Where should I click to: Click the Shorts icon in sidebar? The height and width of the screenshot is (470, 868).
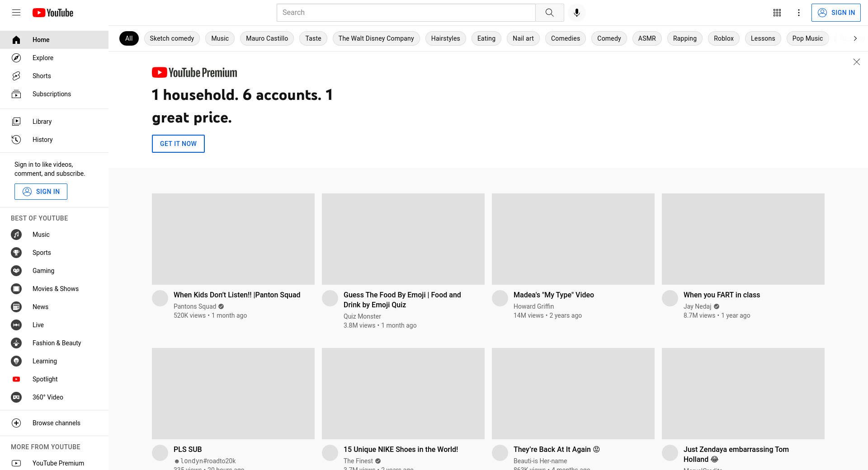[16, 76]
